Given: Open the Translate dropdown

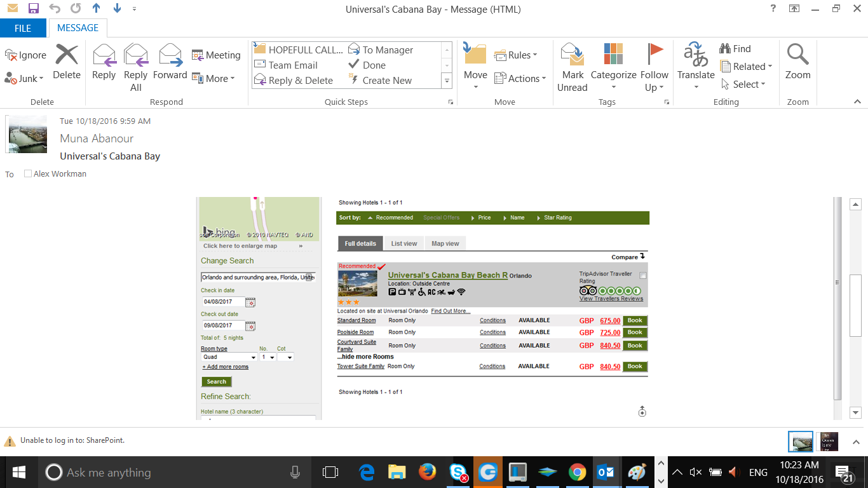Looking at the screenshot, I should pos(696,68).
